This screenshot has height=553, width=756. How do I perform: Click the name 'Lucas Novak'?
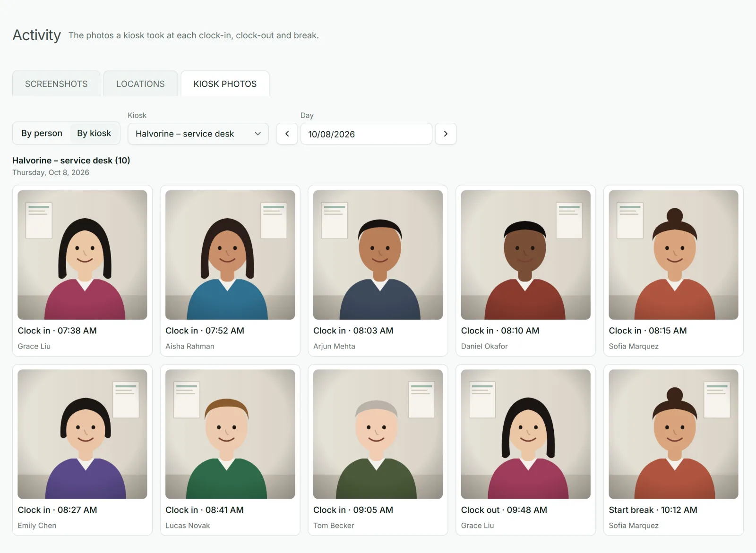pos(188,526)
